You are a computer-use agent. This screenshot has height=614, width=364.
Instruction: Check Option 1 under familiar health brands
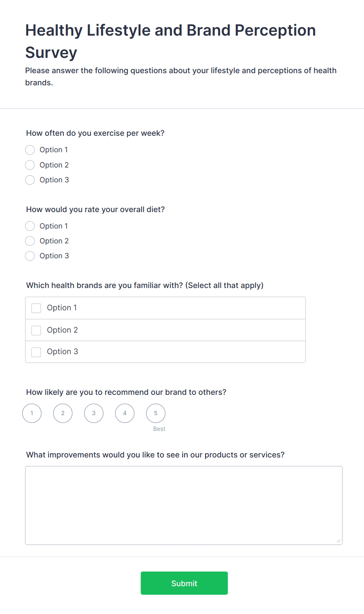pos(36,308)
